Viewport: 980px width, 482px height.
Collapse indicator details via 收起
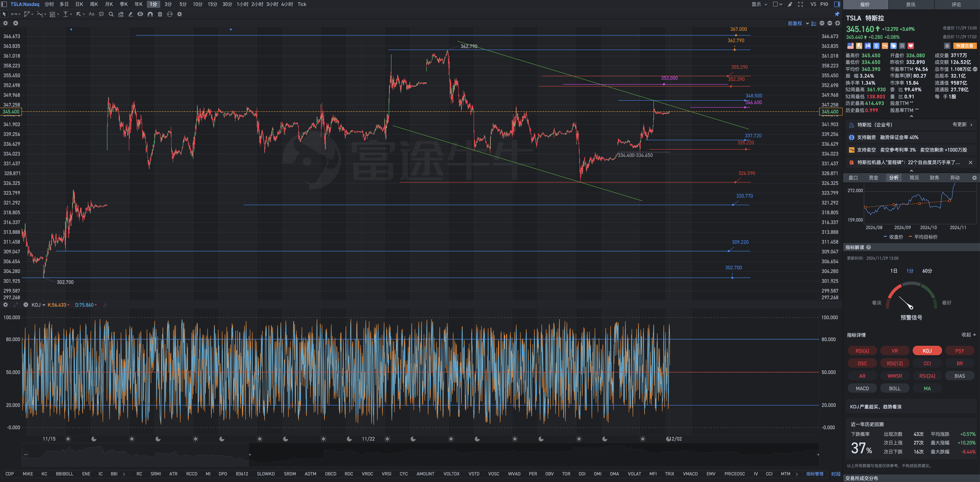969,335
